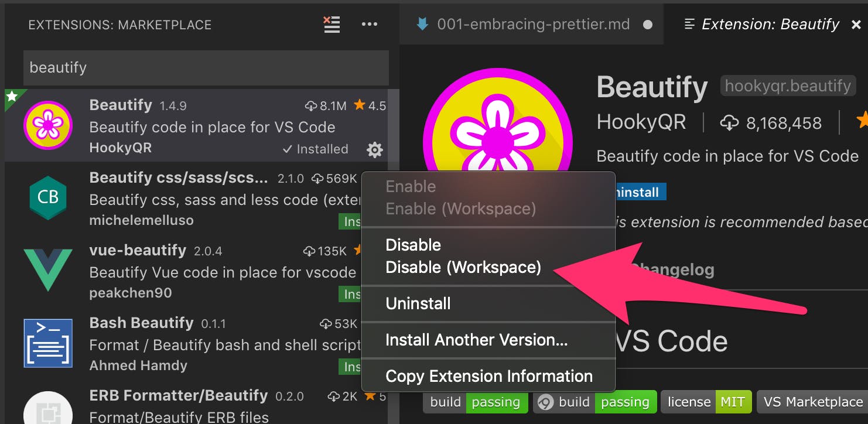Click the greyed Enable (Workspace) entry
The height and width of the screenshot is (424, 868).
pos(461,209)
